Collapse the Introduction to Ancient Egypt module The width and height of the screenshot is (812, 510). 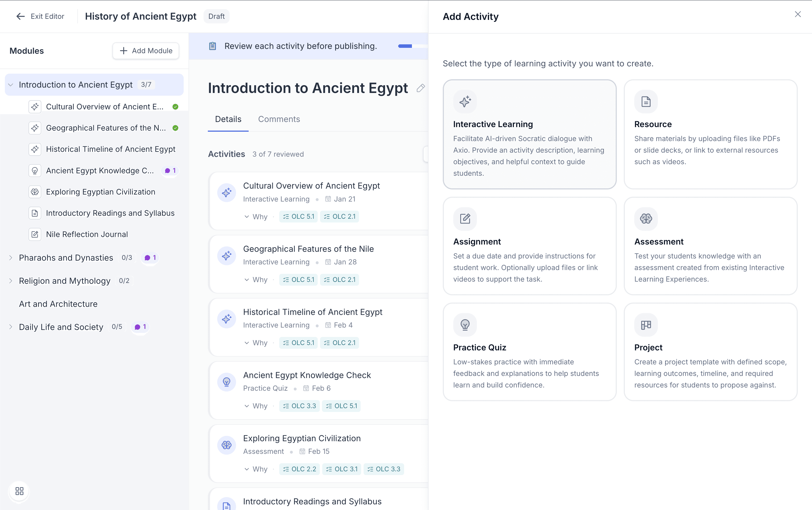tap(11, 85)
